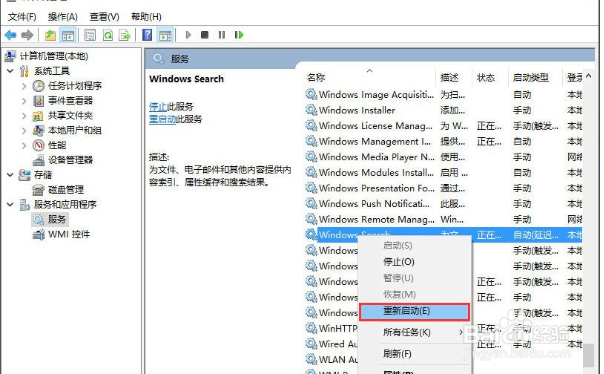Click the Properties toolbar icon
Image resolution: width=604 pixels, height=374 pixels.
click(x=90, y=35)
